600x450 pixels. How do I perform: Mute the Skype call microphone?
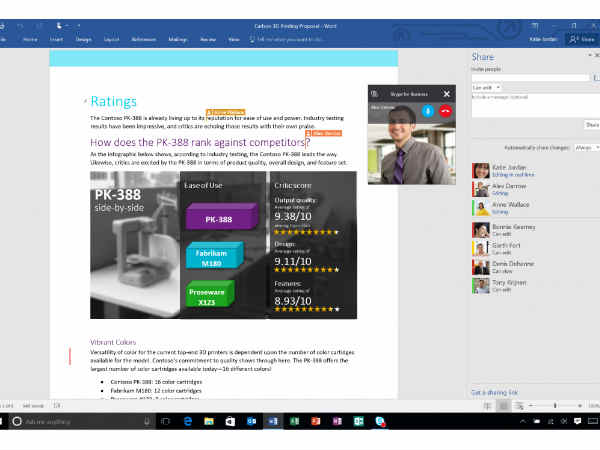pos(427,110)
